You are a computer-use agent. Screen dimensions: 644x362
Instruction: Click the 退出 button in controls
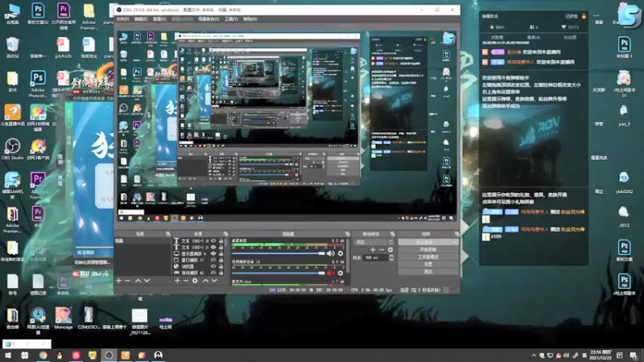(x=428, y=271)
